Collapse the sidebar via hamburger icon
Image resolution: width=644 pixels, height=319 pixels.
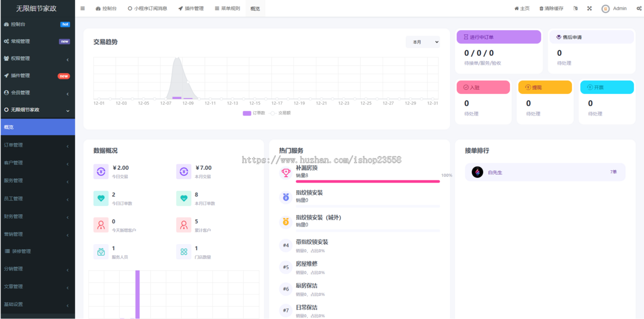coord(82,8)
